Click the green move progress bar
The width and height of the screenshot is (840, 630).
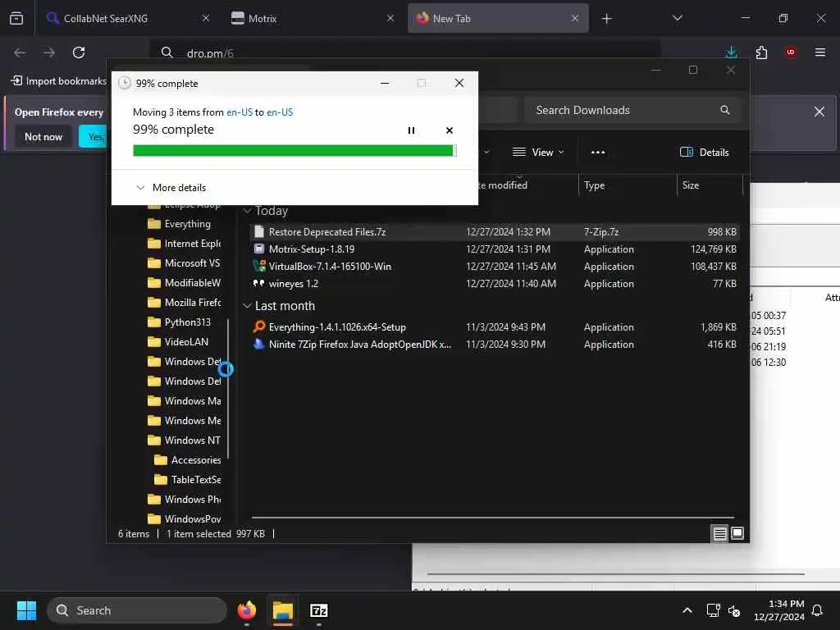(x=294, y=151)
